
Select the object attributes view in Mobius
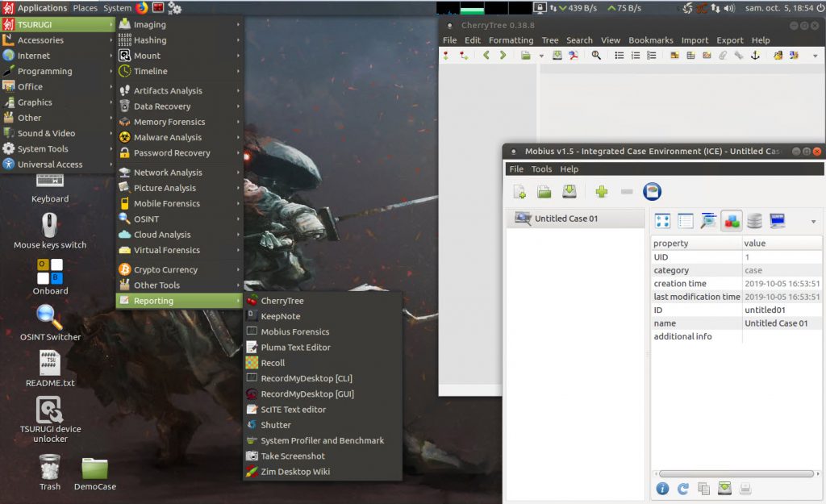point(731,219)
